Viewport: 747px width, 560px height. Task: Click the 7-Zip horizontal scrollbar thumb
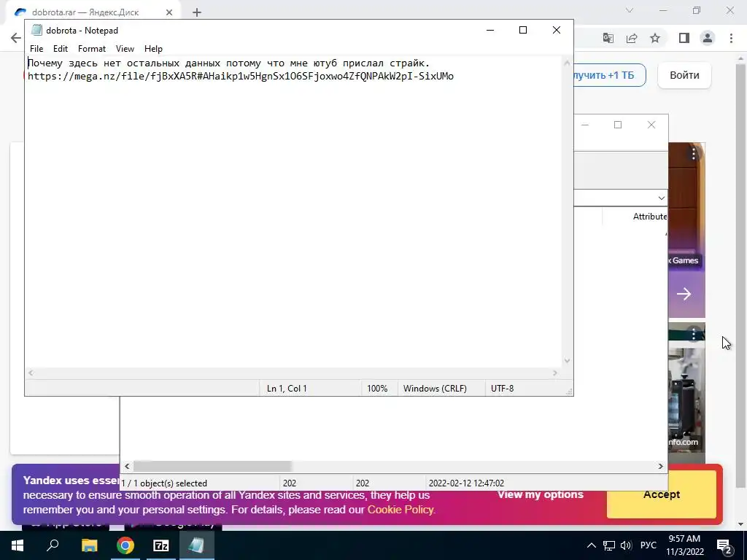point(212,466)
